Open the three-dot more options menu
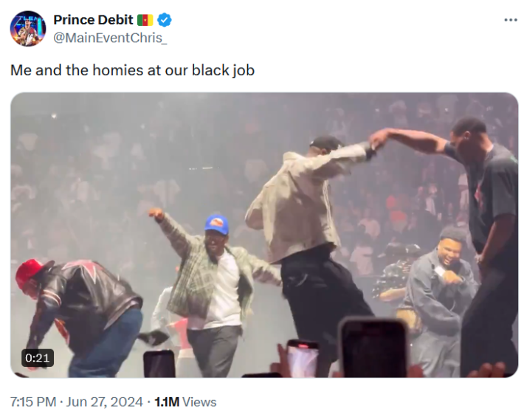The height and width of the screenshot is (420, 524). [x=510, y=20]
